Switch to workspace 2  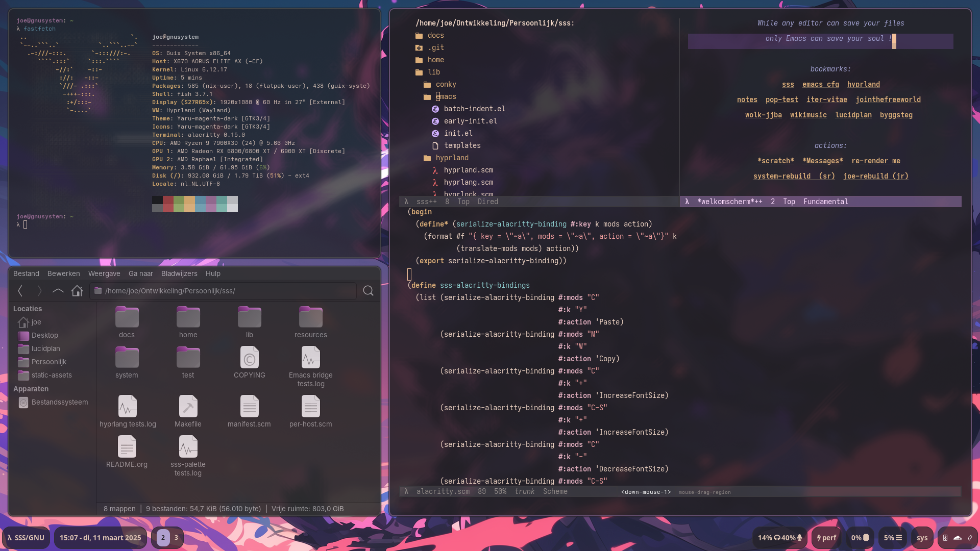click(163, 538)
